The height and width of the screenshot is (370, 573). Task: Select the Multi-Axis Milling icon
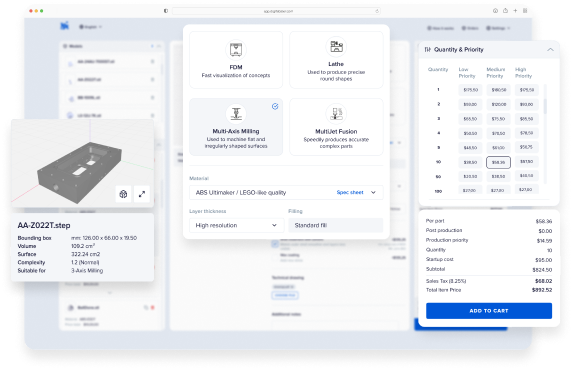236,114
